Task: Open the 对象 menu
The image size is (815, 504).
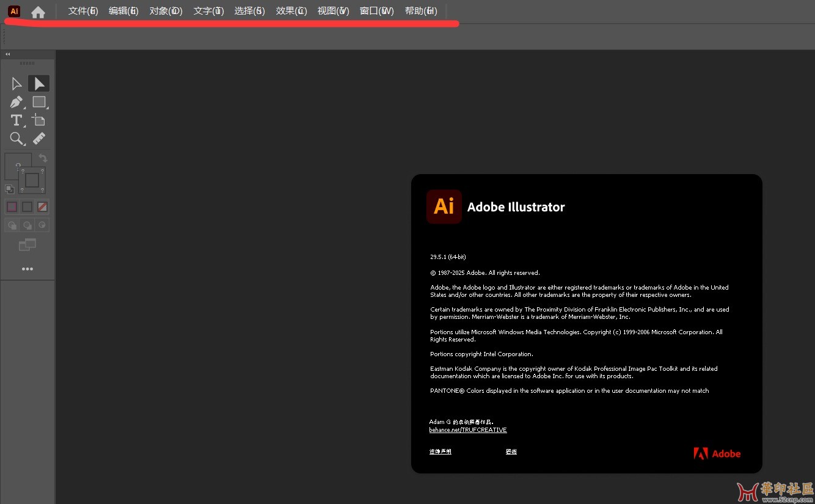Action: pyautogui.click(x=166, y=11)
